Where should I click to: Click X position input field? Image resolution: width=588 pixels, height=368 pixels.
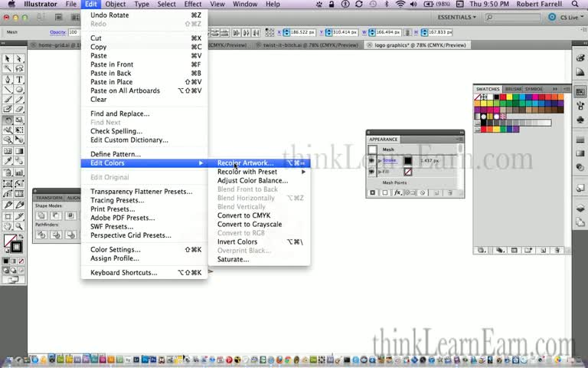302,32
